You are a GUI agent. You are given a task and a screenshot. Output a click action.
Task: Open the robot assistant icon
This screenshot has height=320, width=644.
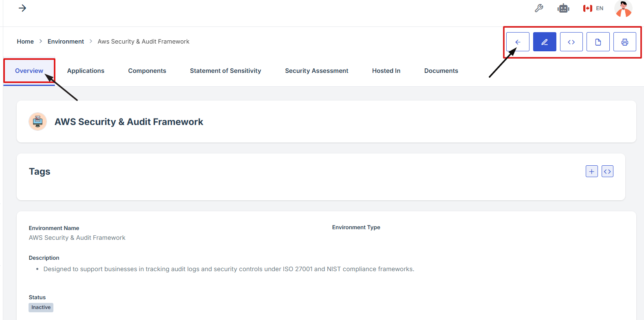tap(563, 8)
